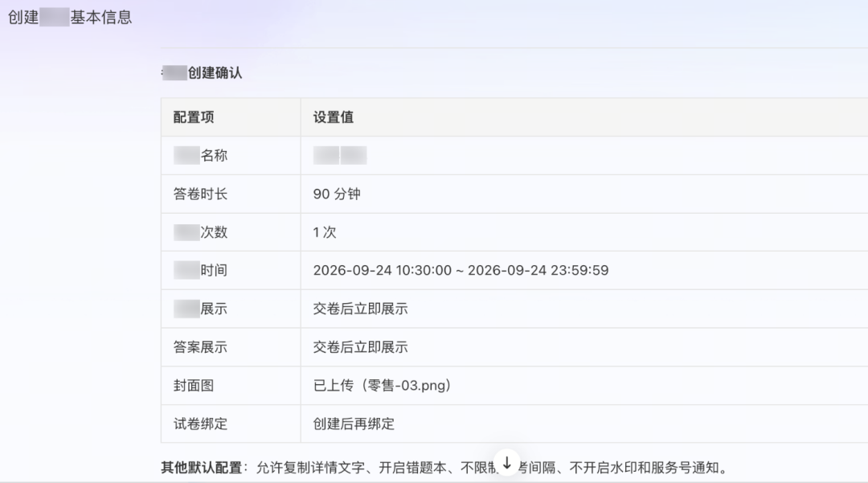Click the '设置值' column header
This screenshot has width=868, height=483.
pyautogui.click(x=334, y=117)
